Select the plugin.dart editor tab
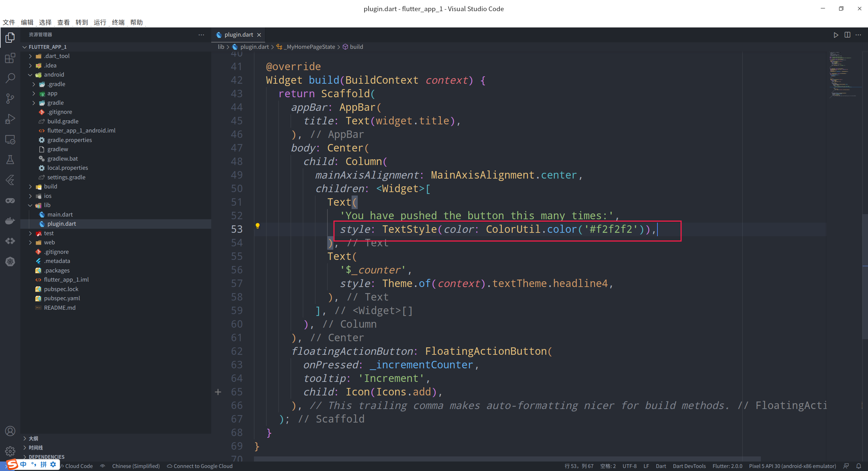This screenshot has height=471, width=868. pos(238,35)
